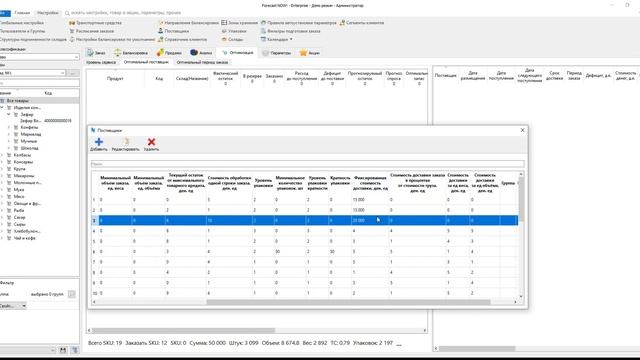Select the Мука tree item
This screenshot has width=640, height=360.
(19, 190)
